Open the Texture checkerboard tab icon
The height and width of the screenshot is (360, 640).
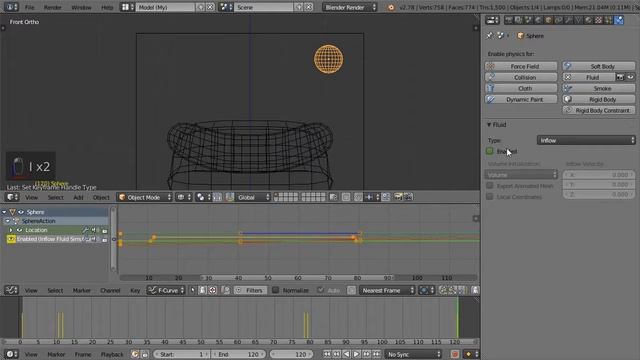coord(598,20)
